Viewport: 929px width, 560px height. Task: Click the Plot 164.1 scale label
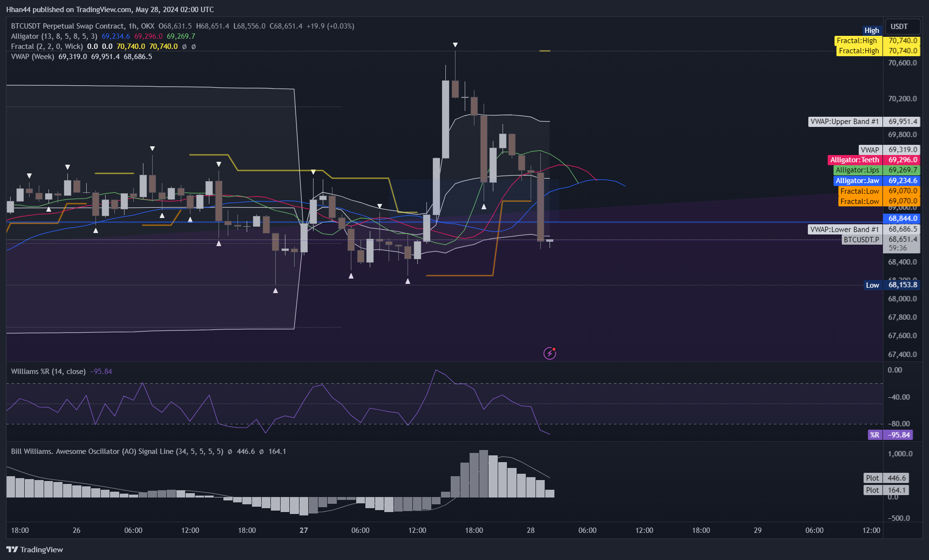tap(886, 490)
